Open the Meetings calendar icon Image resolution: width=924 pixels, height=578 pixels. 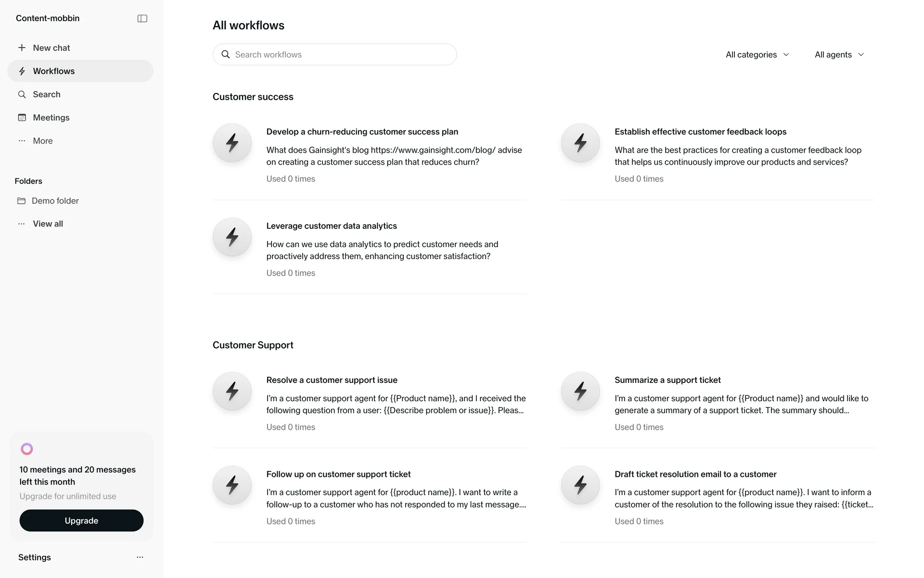(x=22, y=118)
